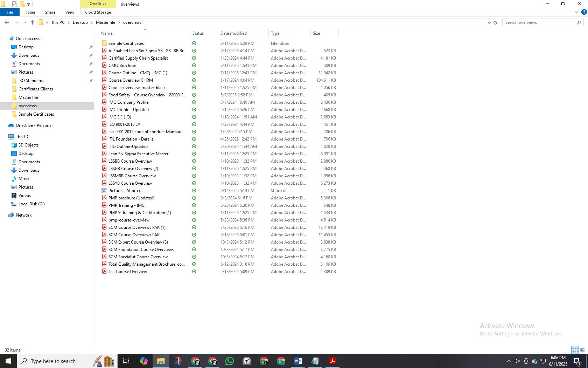
Task: Select SCM Course Overviews PAK (1) file
Action: pyautogui.click(x=137, y=227)
